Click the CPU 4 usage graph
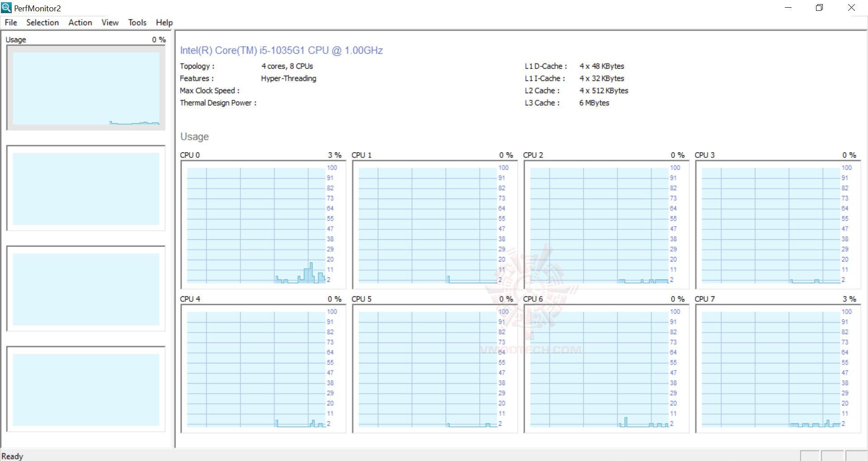 263,368
